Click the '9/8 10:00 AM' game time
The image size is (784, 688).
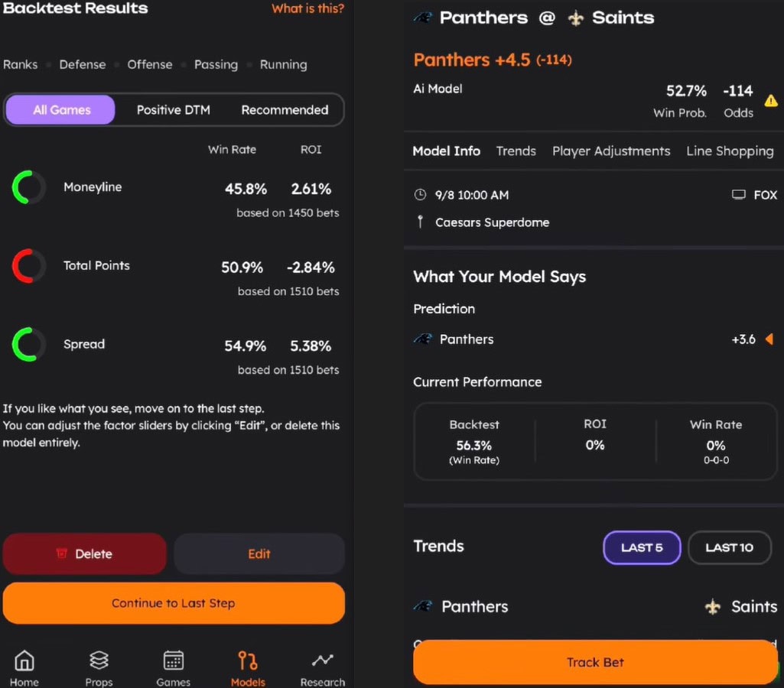pyautogui.click(x=471, y=195)
